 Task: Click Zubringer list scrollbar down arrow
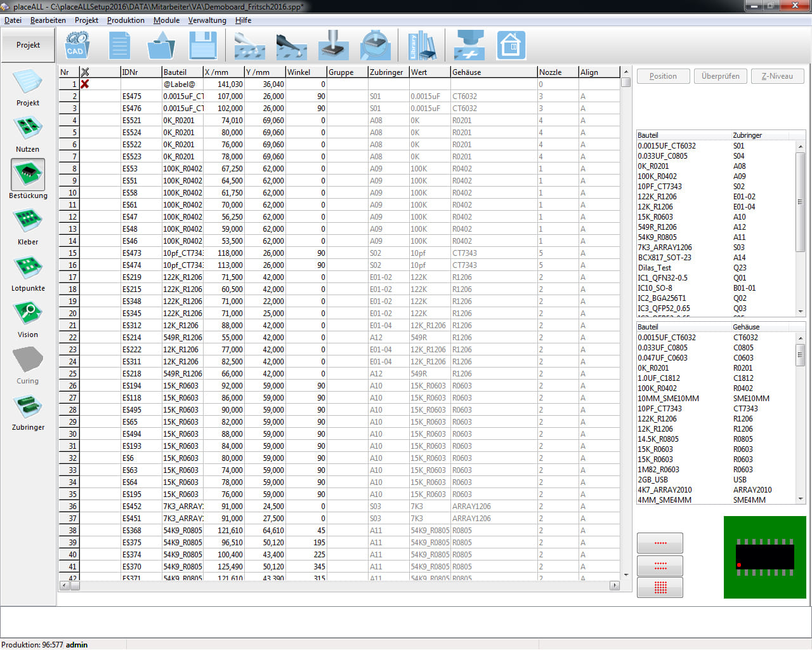801,312
